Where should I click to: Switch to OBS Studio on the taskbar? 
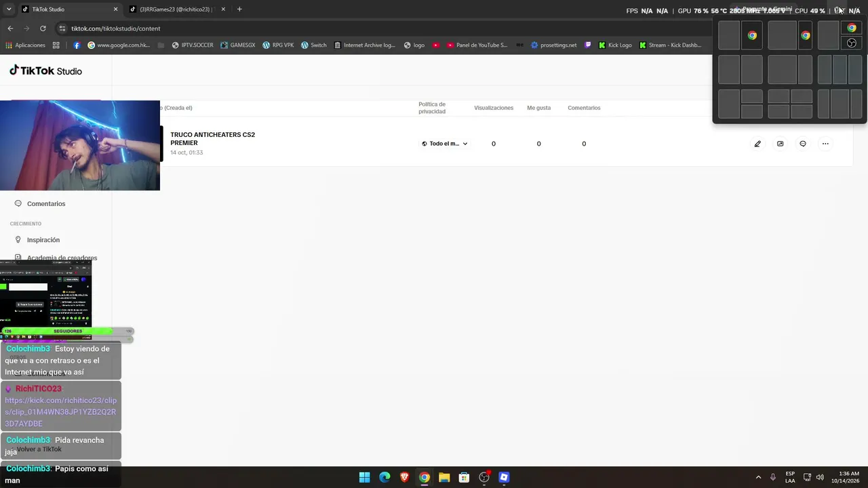click(x=484, y=477)
